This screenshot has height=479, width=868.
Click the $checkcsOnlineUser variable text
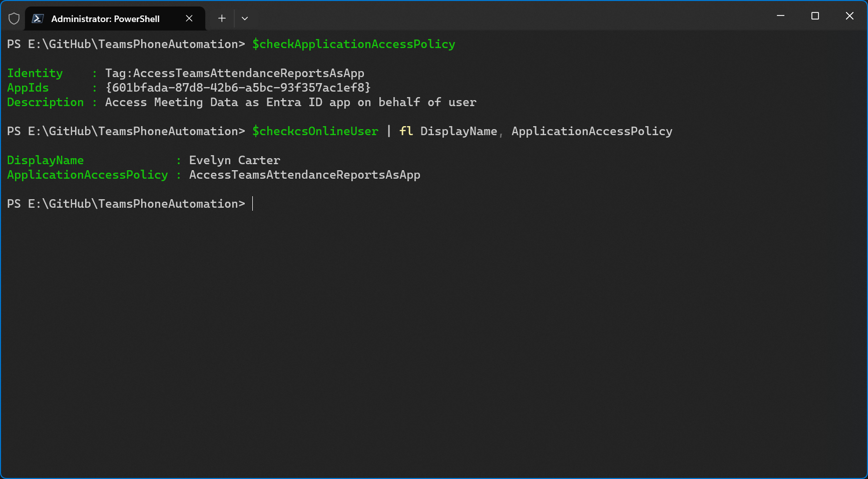(315, 131)
